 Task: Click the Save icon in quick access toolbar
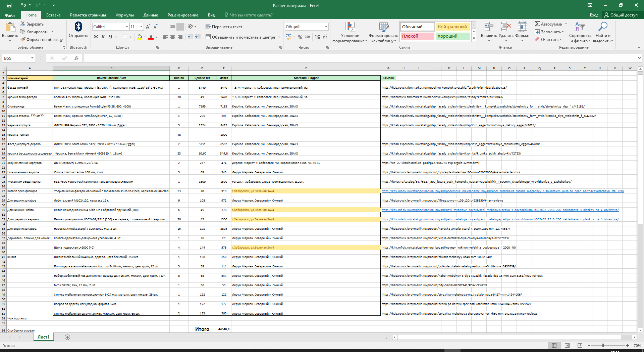click(9, 5)
